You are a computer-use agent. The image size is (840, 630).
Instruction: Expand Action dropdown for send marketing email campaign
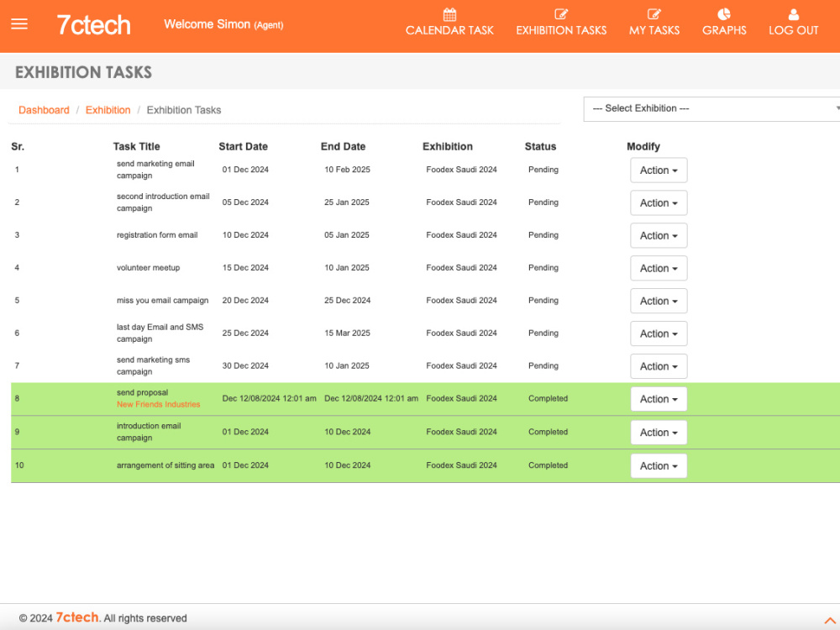point(659,171)
